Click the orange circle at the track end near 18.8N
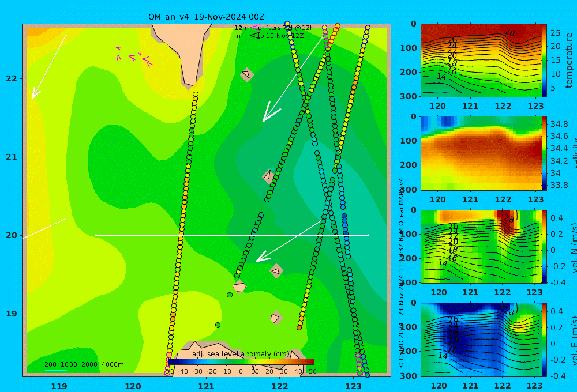The image size is (577, 392). 299,327
